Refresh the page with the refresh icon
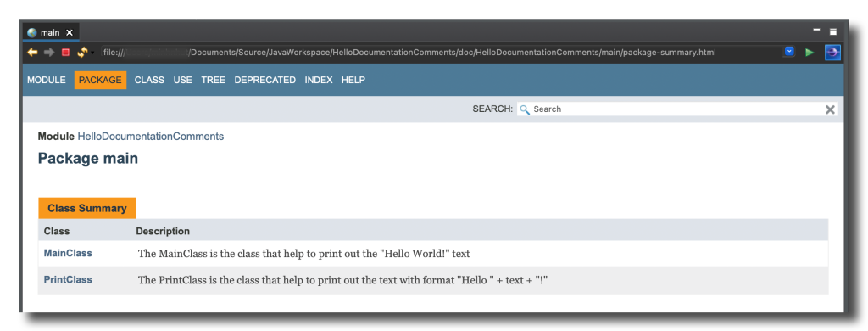This screenshot has width=868, height=331. coord(82,52)
